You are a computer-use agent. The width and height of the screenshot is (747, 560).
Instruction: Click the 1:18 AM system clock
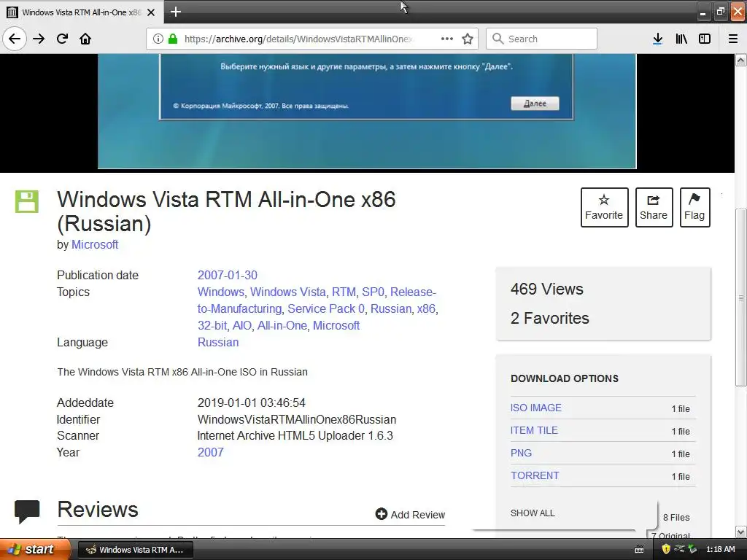(720, 549)
